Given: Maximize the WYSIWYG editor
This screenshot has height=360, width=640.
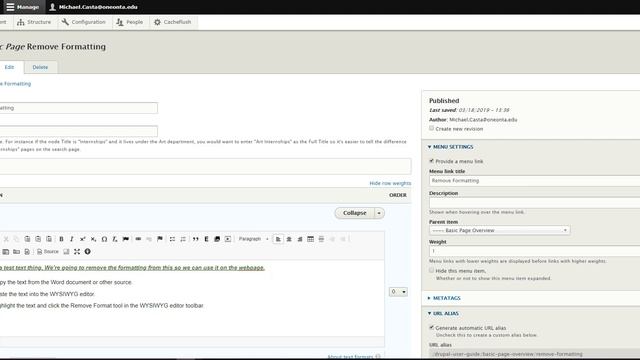Looking at the screenshot, I should coord(77,252).
